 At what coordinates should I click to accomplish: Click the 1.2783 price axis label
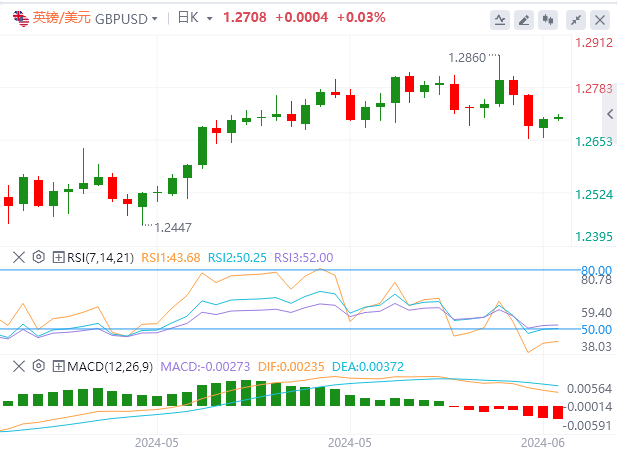[594, 89]
